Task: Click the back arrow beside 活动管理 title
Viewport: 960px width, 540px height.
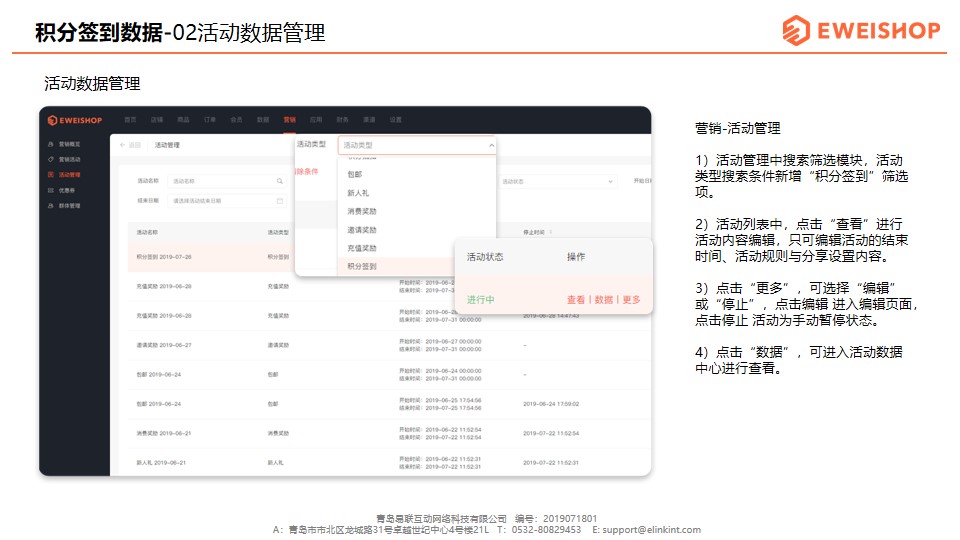Action: [x=122, y=145]
